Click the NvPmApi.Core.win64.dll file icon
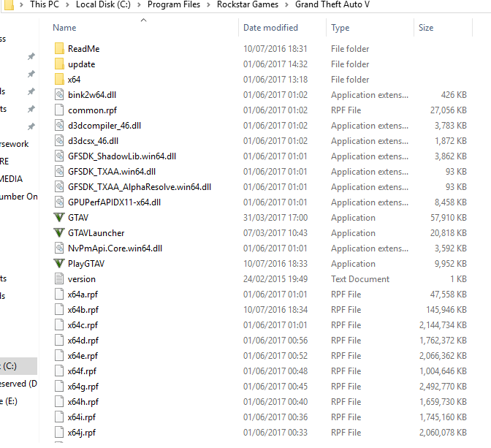This screenshot has height=448, width=491. tap(59, 248)
